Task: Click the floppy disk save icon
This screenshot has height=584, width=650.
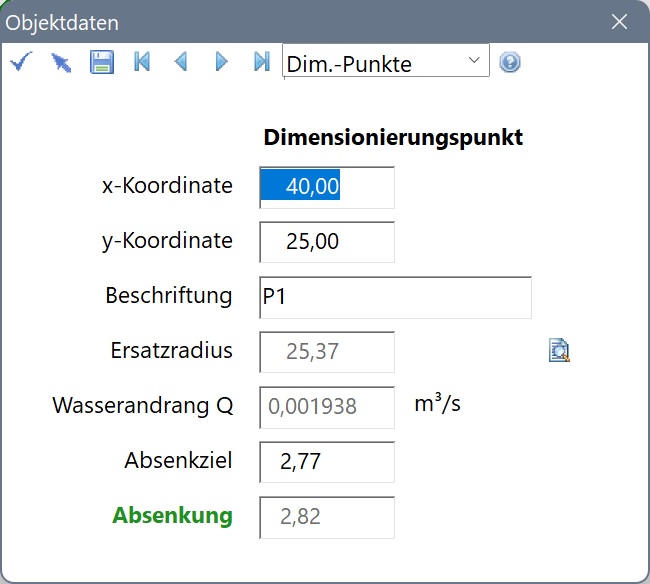Action: [102, 63]
